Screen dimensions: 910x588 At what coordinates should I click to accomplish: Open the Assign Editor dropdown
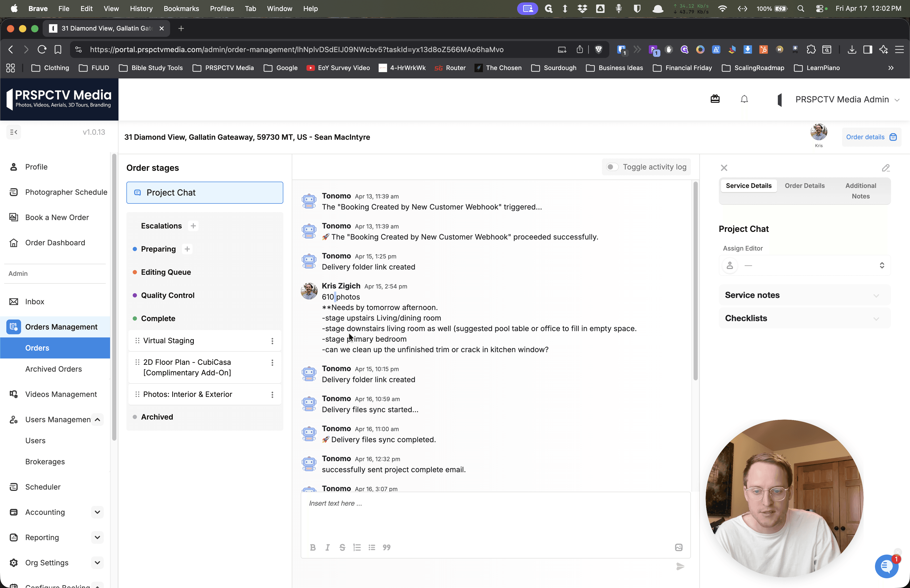805,265
